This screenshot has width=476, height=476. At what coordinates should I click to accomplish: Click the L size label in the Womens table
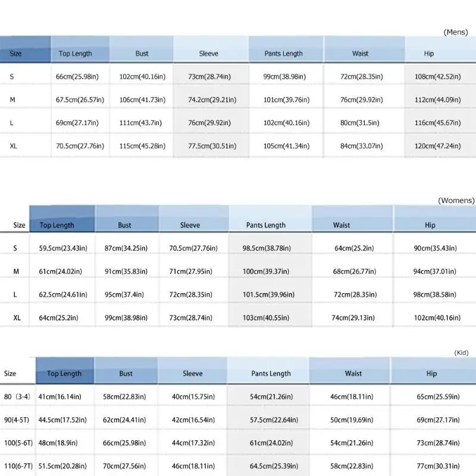click(15, 295)
